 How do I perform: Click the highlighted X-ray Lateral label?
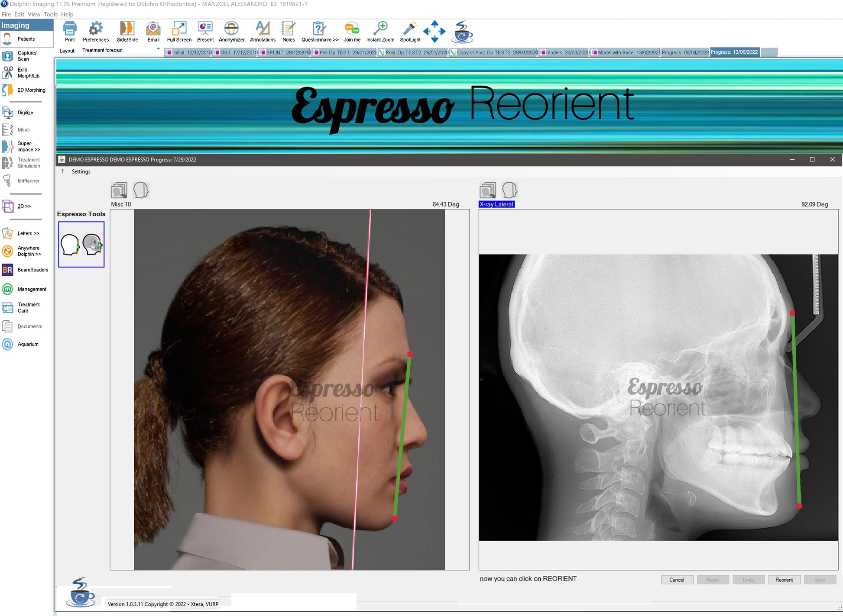click(x=496, y=204)
